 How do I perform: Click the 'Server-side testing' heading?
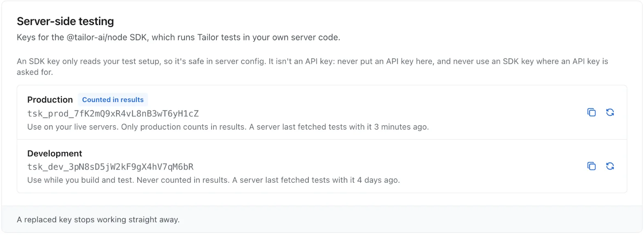coord(65,21)
